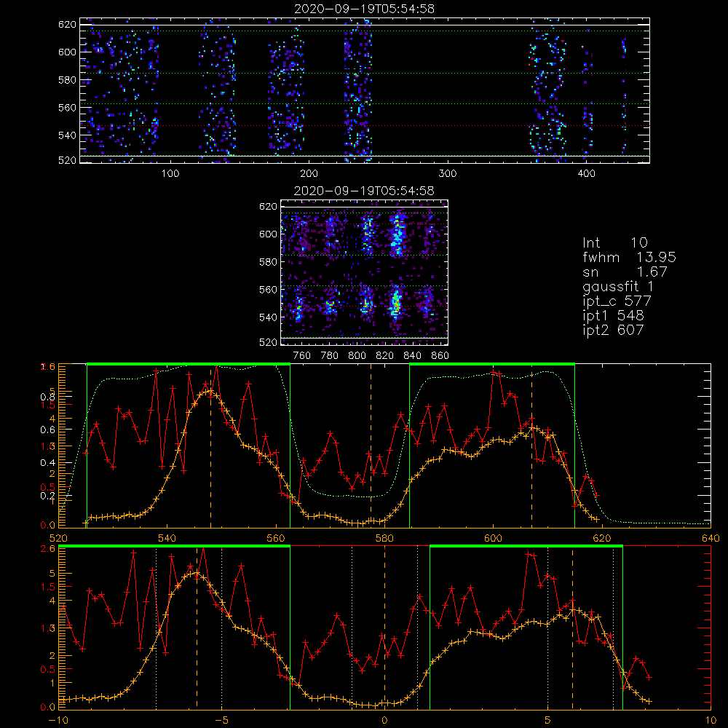The width and height of the screenshot is (728, 728).
Task: Click the left green bar atop third plot
Action: (x=189, y=365)
